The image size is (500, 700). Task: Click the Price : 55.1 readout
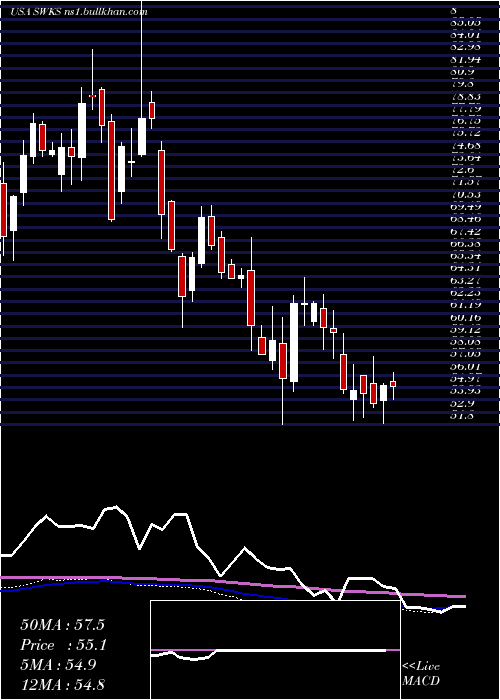coord(62,645)
